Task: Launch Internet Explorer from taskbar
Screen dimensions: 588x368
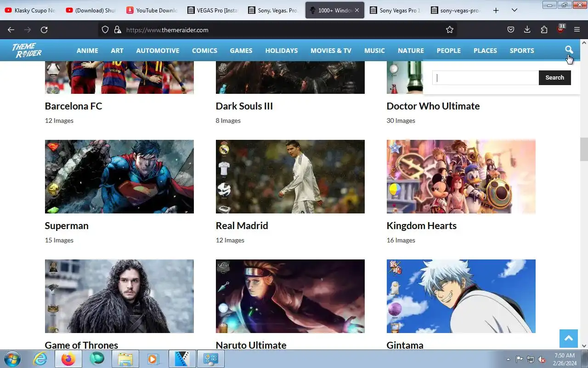Action: click(x=40, y=359)
